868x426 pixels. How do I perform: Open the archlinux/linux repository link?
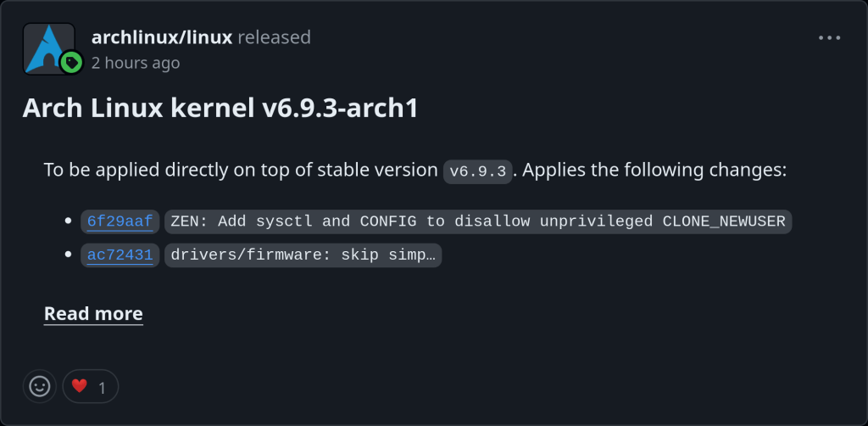(x=161, y=37)
